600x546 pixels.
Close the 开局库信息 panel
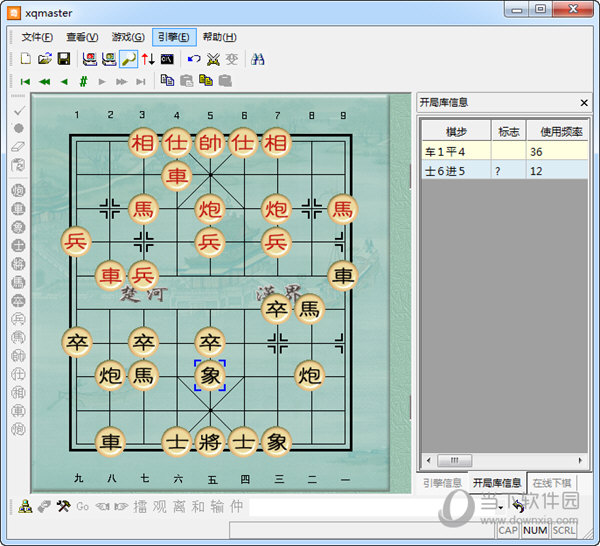click(x=584, y=103)
